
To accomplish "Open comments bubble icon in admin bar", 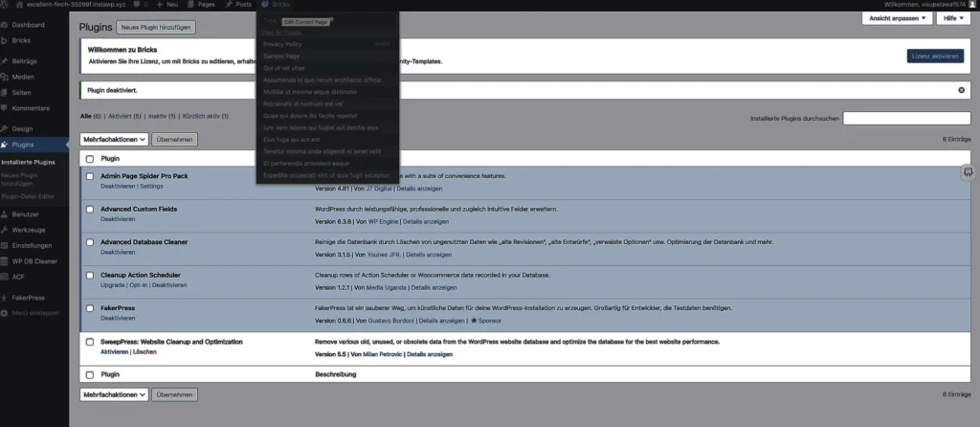I will point(136,5).
